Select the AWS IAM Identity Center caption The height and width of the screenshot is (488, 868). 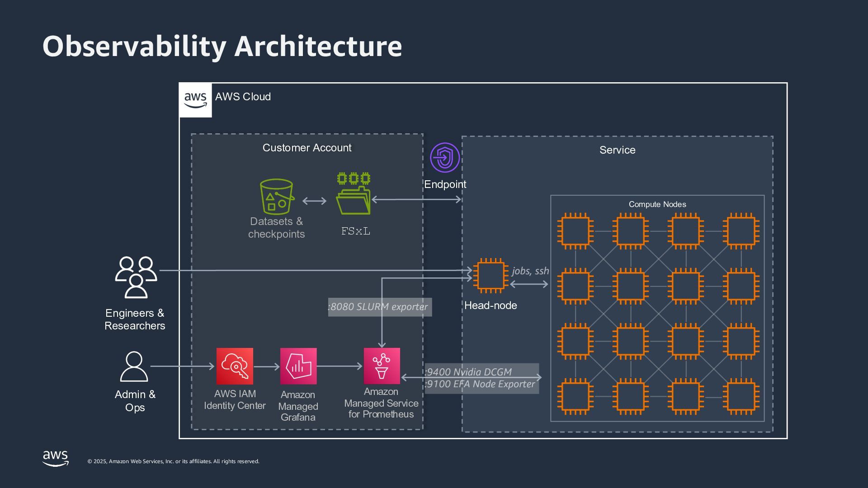(235, 400)
